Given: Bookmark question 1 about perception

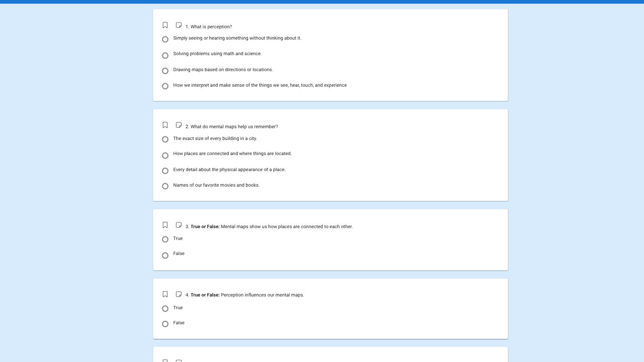Looking at the screenshot, I should [x=165, y=25].
